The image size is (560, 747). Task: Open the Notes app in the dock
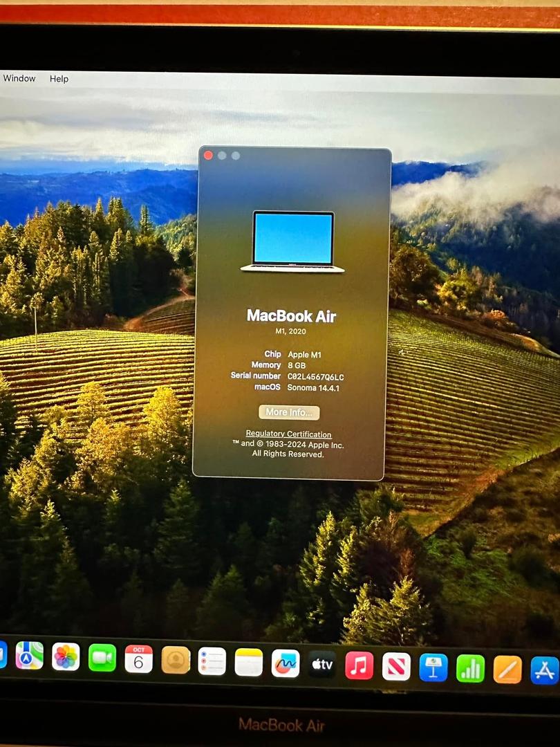click(x=249, y=662)
